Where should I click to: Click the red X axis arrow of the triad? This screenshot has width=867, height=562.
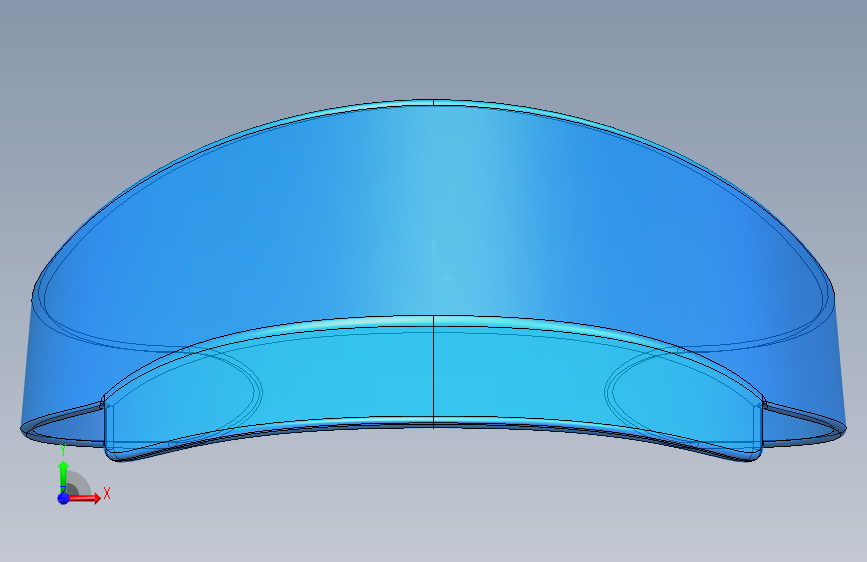click(85, 498)
